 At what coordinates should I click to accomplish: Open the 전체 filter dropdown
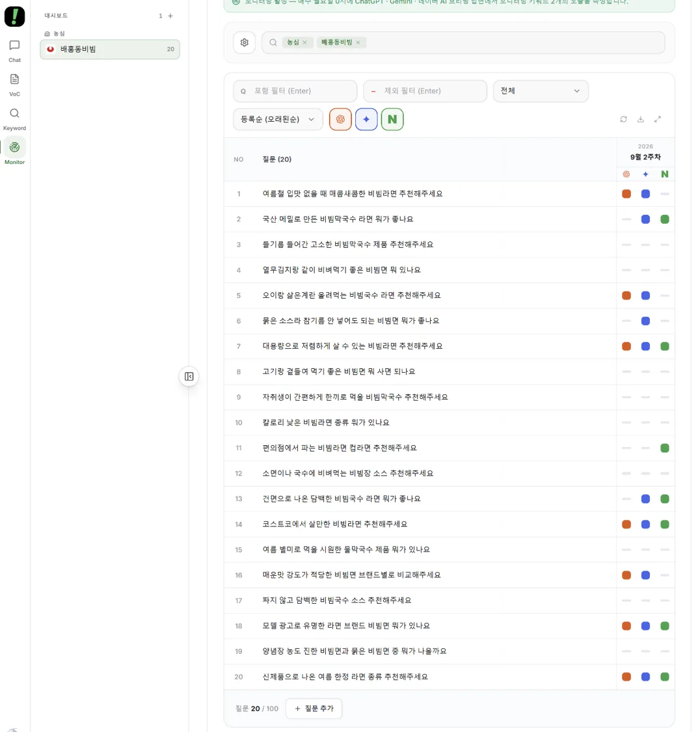click(x=541, y=90)
